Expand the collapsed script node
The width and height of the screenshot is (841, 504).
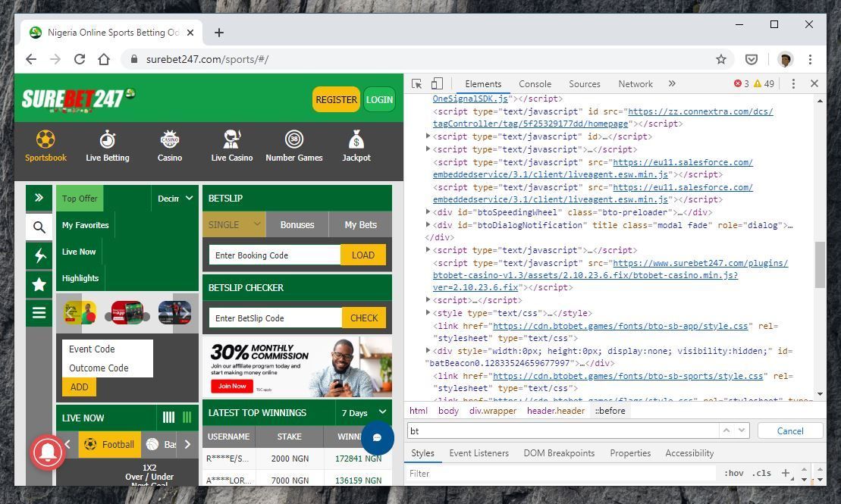tap(428, 299)
